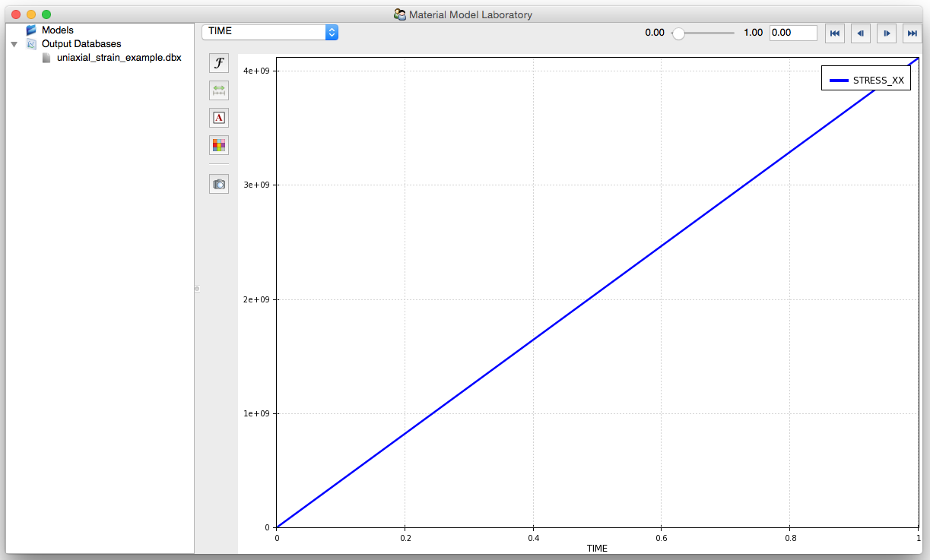Click the time value input field
Viewport: 930px width, 560px height.
click(x=793, y=33)
